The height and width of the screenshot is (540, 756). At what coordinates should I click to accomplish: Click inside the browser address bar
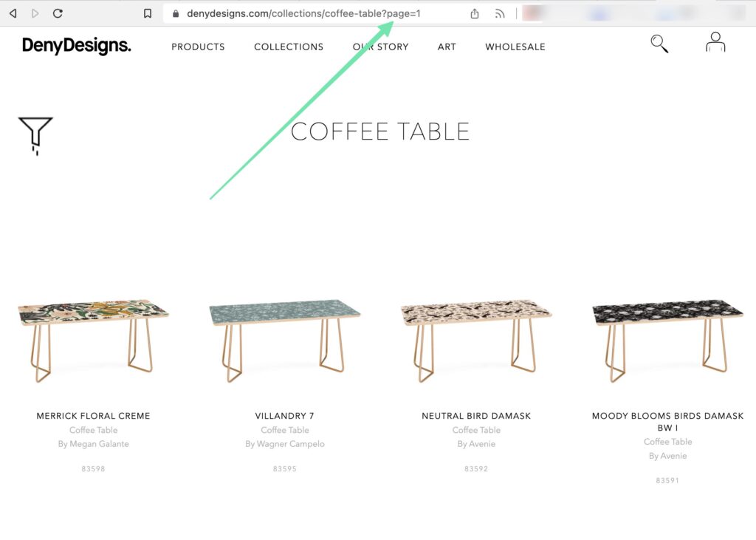[x=310, y=13]
